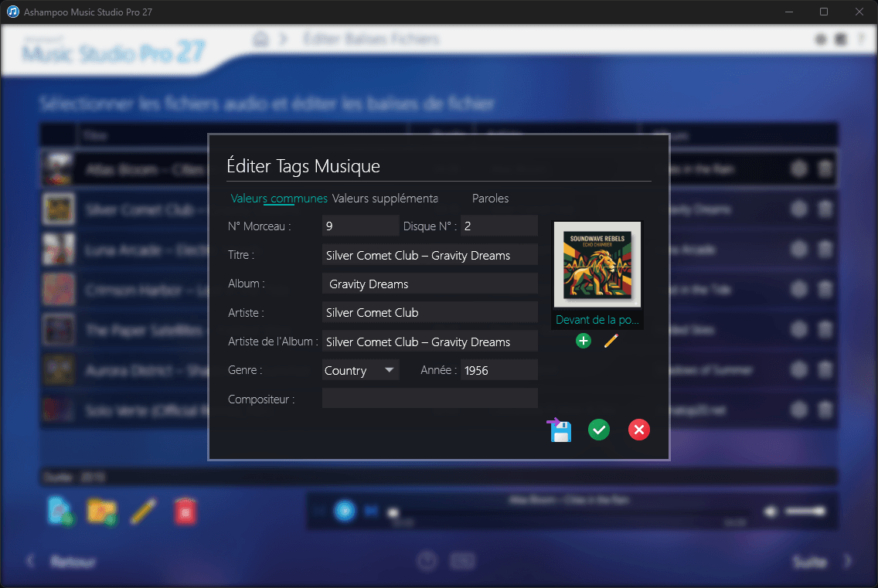Screen dimensions: 878x588
Task: Click the add folder icon in bottom toolbar
Action: (102, 512)
